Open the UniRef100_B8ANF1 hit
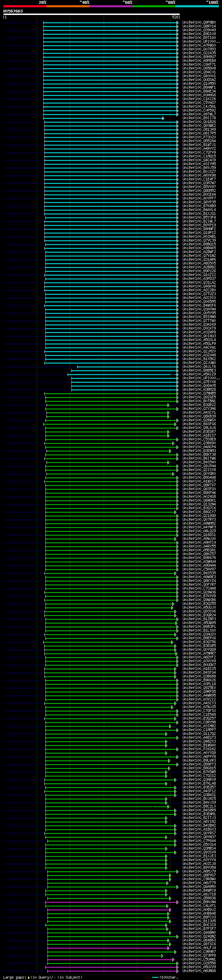This screenshot has height=980, width=222. click(x=199, y=88)
